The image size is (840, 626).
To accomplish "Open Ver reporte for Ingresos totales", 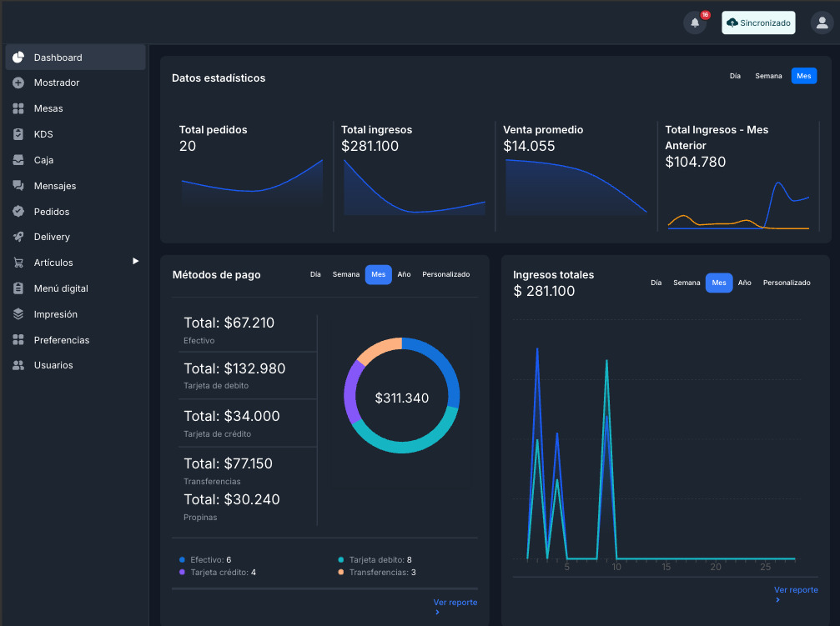I will 796,590.
